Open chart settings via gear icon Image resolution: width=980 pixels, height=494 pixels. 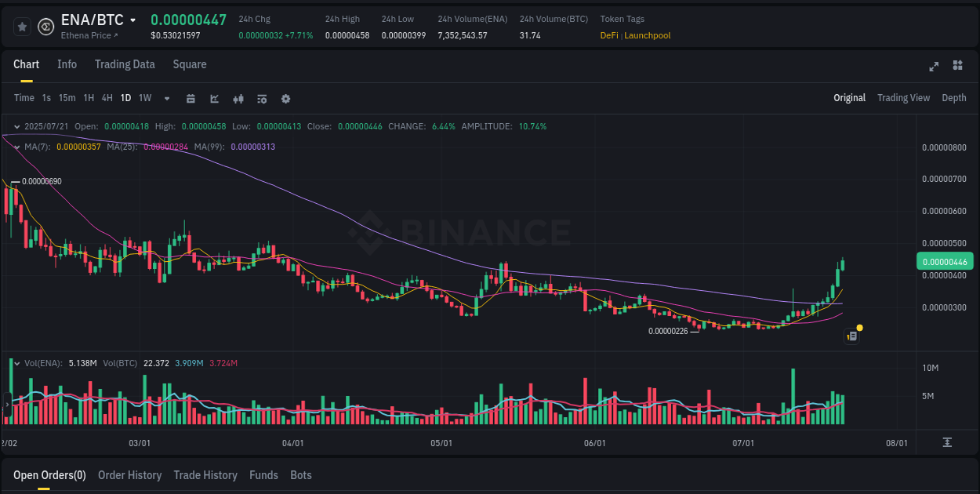pyautogui.click(x=285, y=99)
